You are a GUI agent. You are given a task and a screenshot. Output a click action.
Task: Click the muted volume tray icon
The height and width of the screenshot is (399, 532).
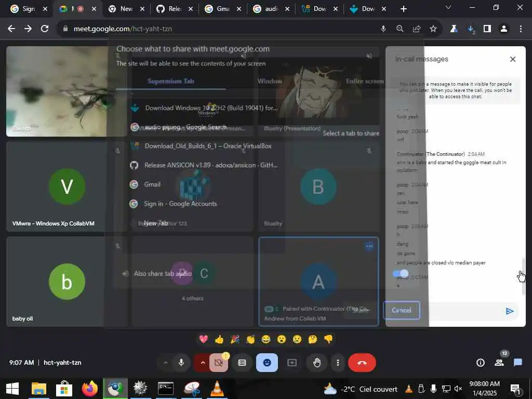pos(458,389)
